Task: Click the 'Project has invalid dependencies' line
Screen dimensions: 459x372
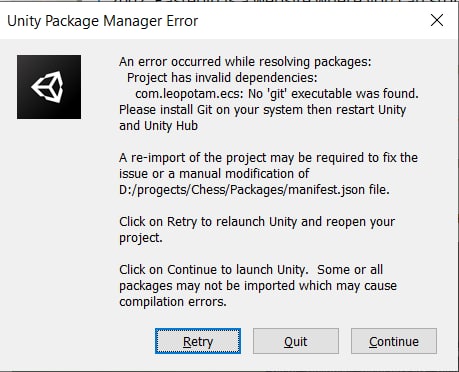Action: tap(222, 78)
